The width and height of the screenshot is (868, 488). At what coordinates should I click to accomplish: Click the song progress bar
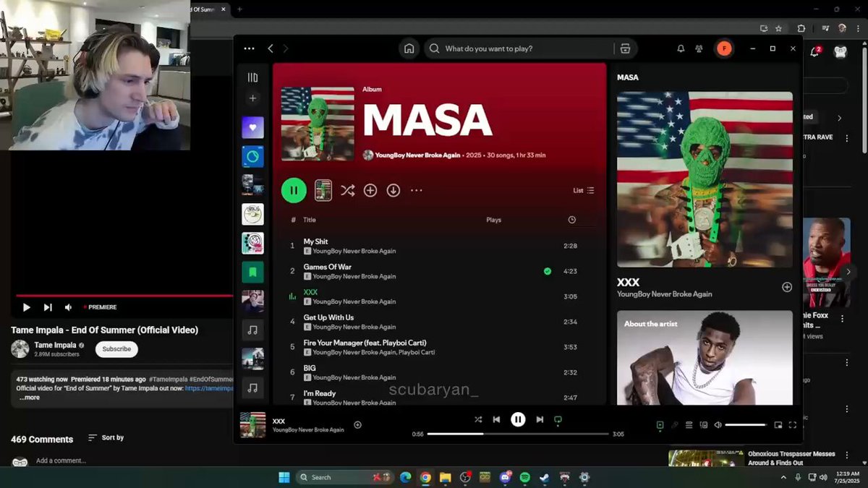518,434
